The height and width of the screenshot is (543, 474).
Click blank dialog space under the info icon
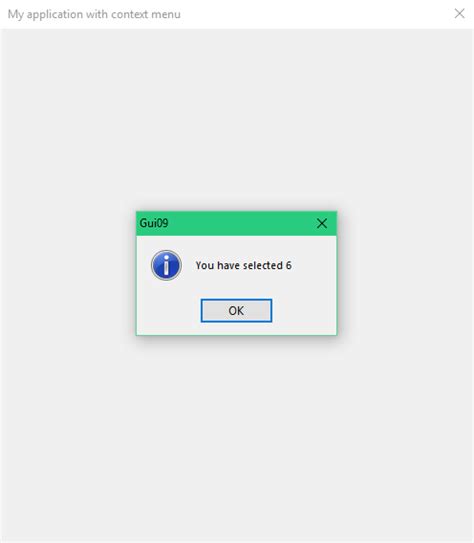point(166,306)
